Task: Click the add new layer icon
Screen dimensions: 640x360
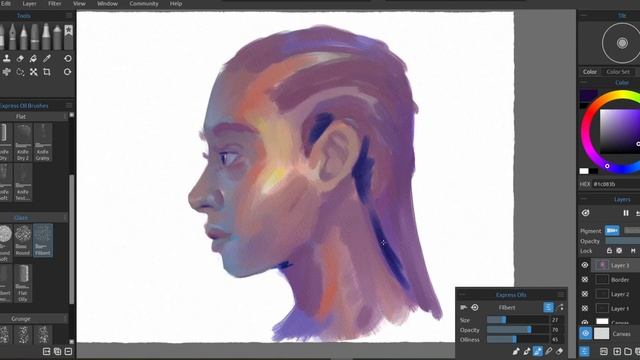Action: [x=617, y=351]
